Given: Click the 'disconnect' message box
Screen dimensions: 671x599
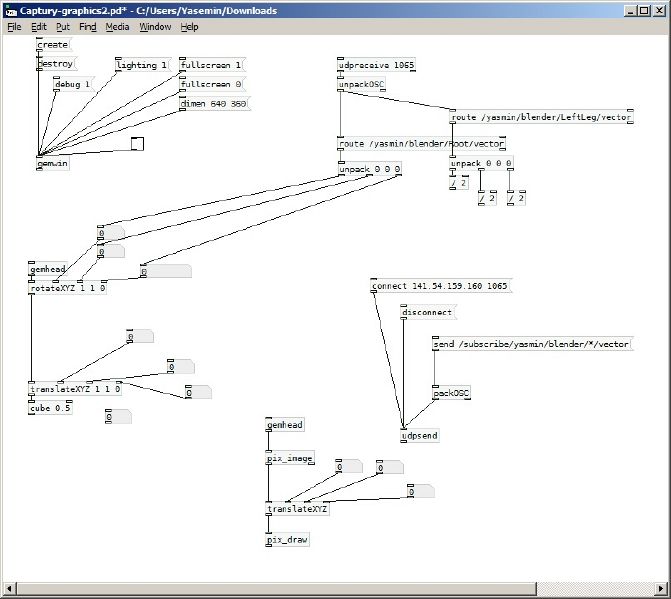Looking at the screenshot, I should pyautogui.click(x=427, y=312).
